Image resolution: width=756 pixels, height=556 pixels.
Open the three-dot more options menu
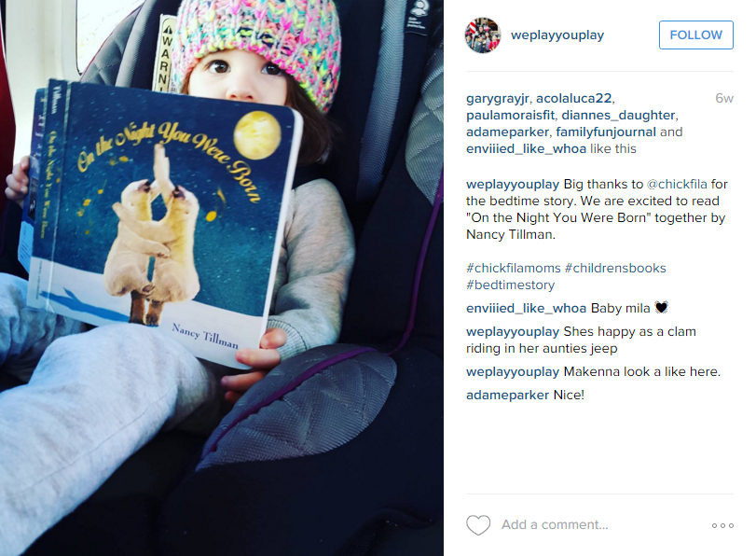coord(722,525)
